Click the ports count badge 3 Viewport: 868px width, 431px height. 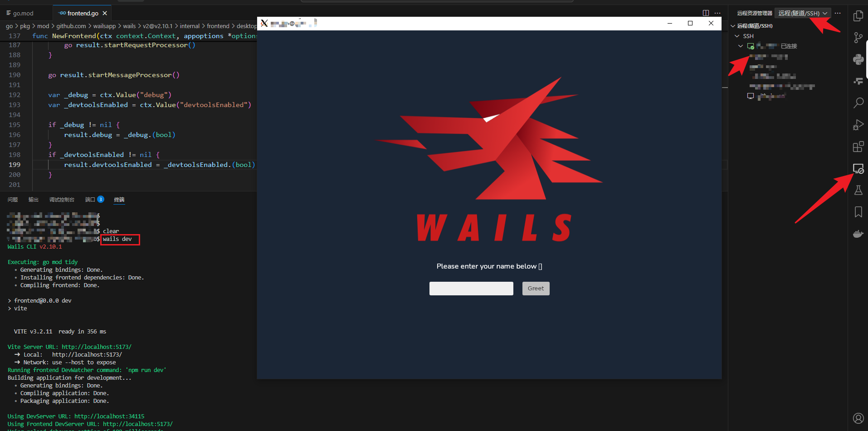(x=101, y=199)
